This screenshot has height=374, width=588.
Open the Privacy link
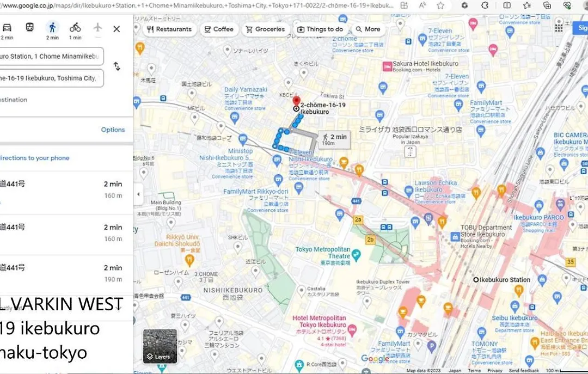494,371
